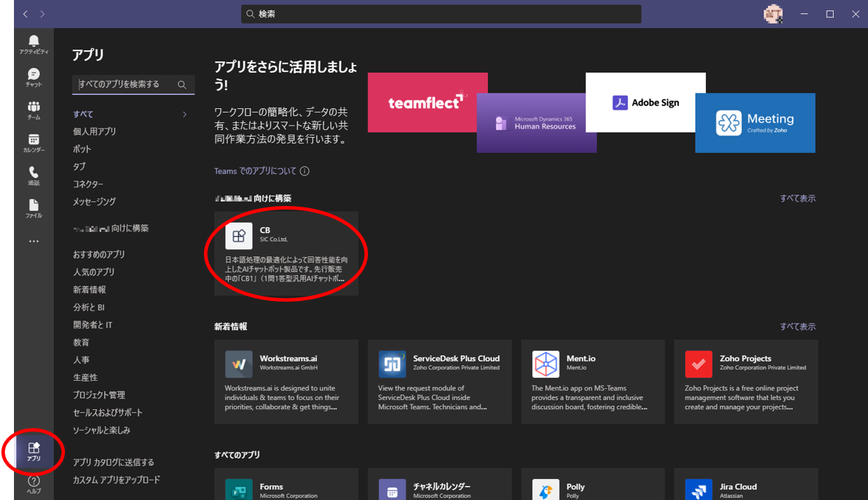Open the CB app card by SIC Co.Ltd.
Image resolution: width=868 pixels, height=500 pixels.
pyautogui.click(x=286, y=253)
